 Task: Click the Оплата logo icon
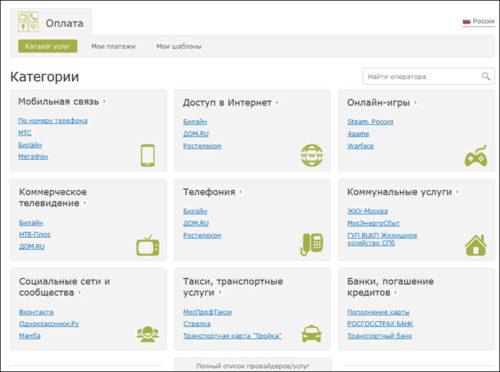pyautogui.click(x=28, y=22)
